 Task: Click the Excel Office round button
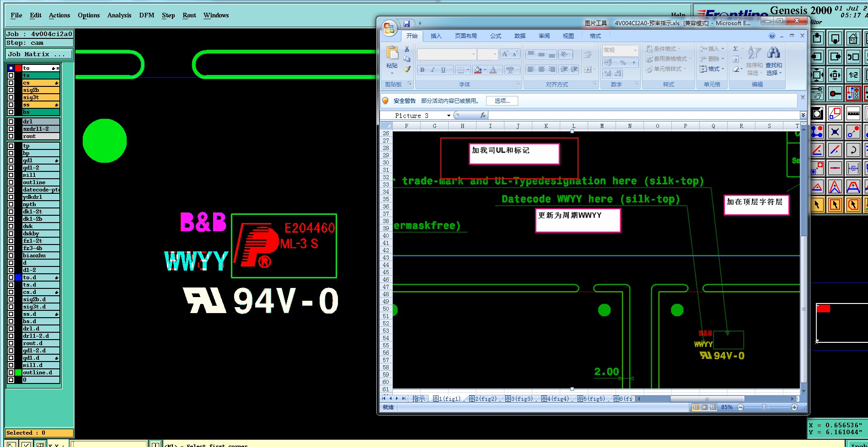coord(389,28)
